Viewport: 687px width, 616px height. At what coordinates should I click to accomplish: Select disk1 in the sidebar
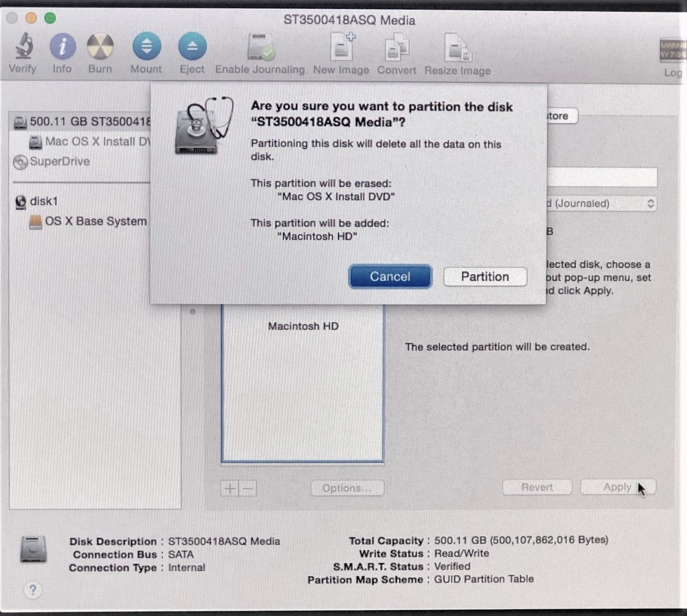(x=37, y=201)
